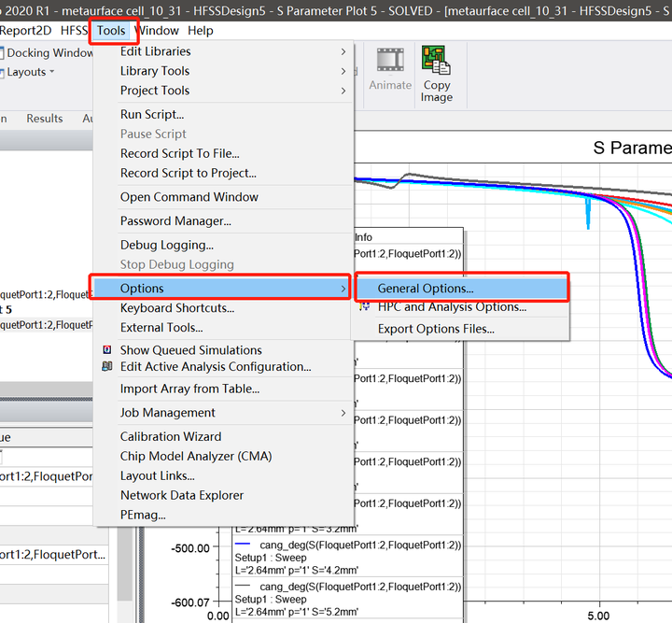The image size is (672, 623).
Task: Open Chip Model Analyzer (CMA)
Action: [x=223, y=456]
